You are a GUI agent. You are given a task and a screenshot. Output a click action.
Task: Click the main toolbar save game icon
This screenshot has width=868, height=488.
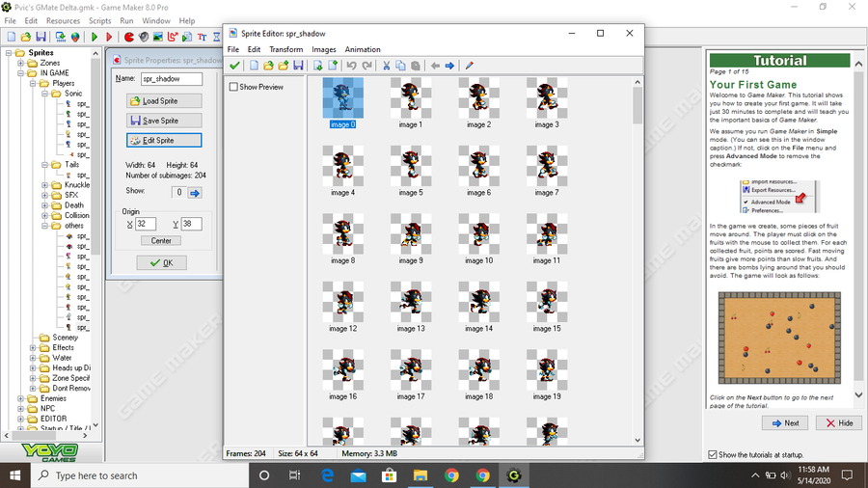41,37
